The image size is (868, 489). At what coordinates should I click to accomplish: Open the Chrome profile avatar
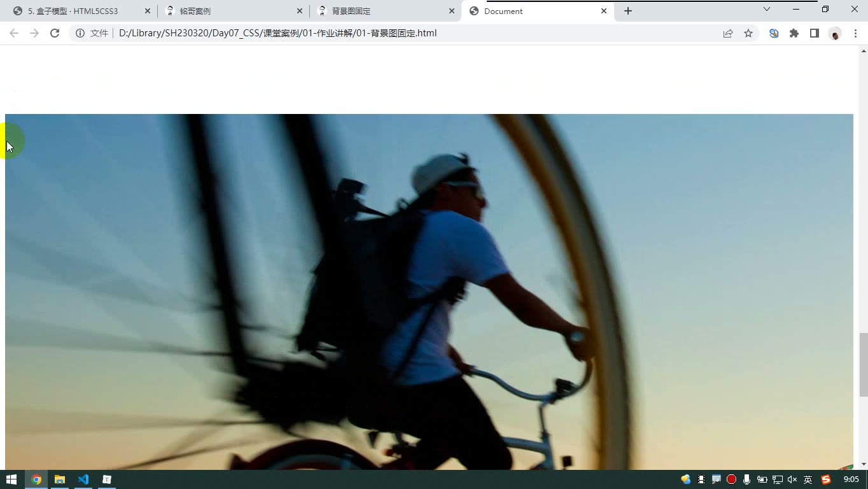(x=835, y=34)
